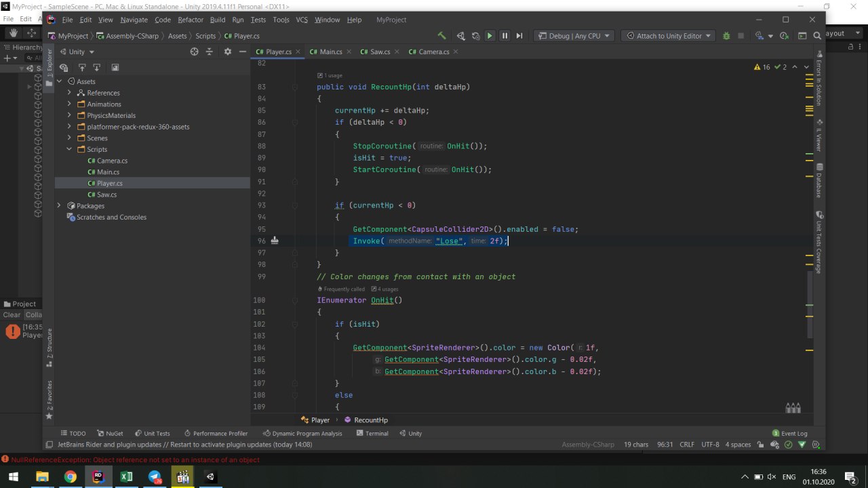Open the Refactor menu

tap(191, 20)
